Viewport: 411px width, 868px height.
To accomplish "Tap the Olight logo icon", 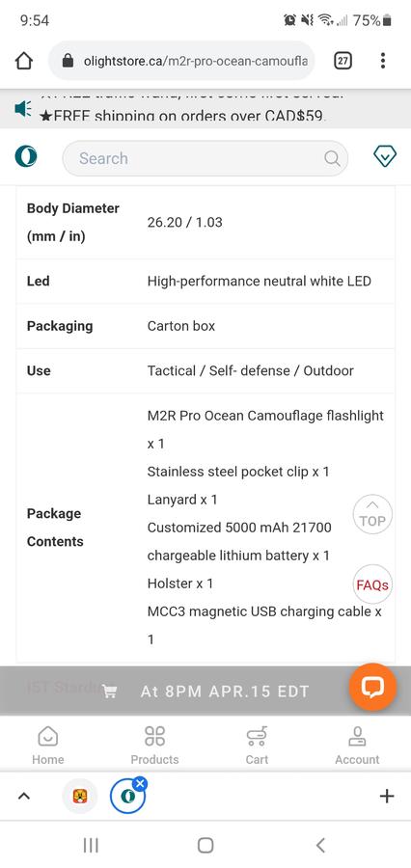I will 25,158.
